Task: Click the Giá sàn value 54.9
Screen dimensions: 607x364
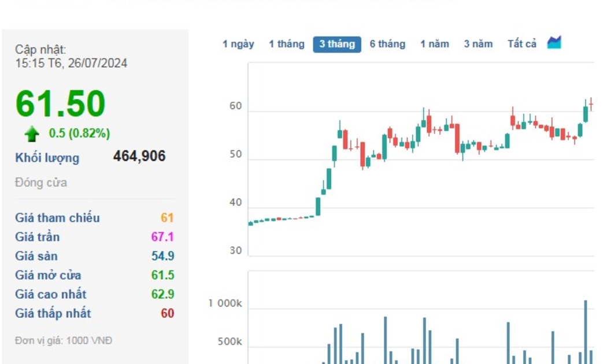Action: 162,256
